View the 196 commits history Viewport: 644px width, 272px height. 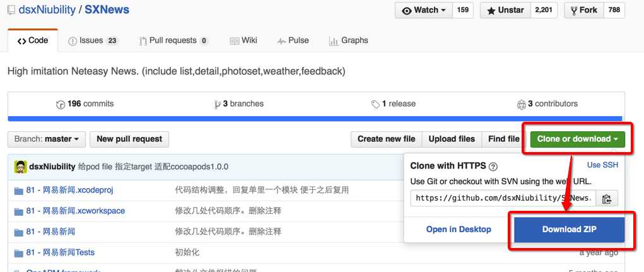(85, 104)
